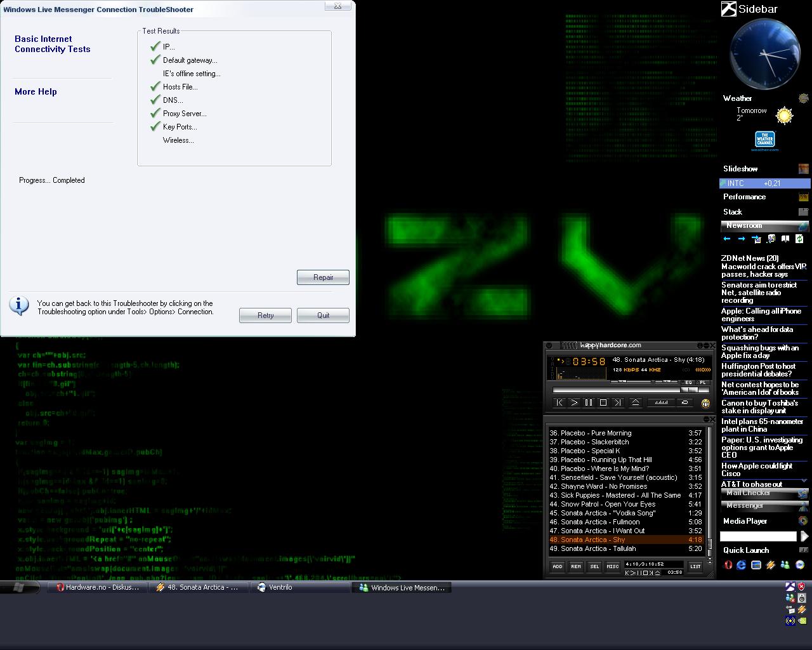Toggle the Winamp EQ equalizer window
The width and height of the screenshot is (812, 650).
click(689, 382)
